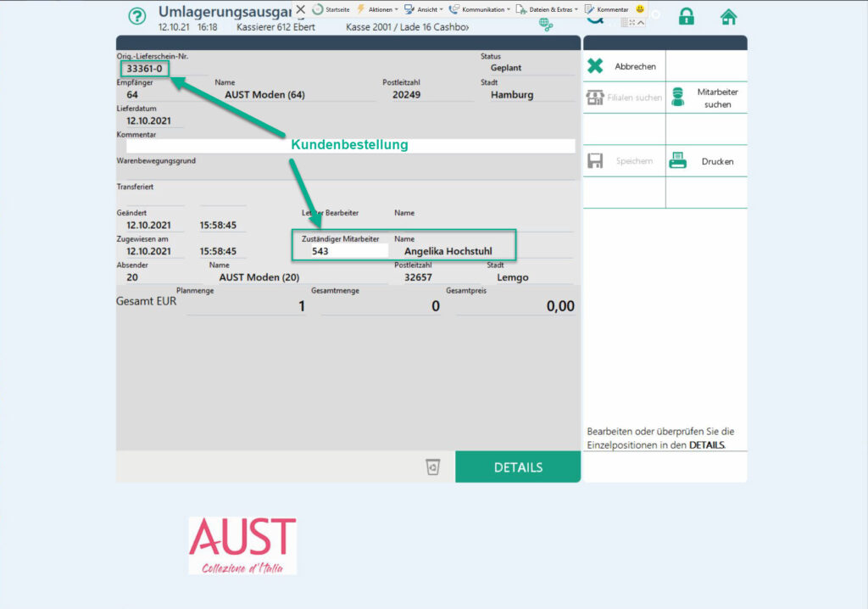Click Drucken to print the document
The height and width of the screenshot is (609, 868).
click(x=706, y=161)
